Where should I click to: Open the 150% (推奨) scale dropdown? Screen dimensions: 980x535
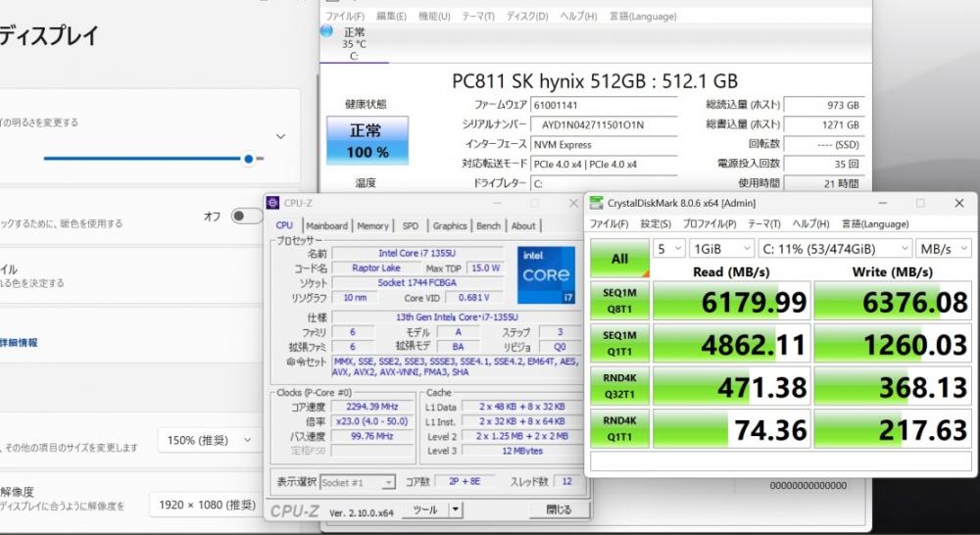pos(210,440)
